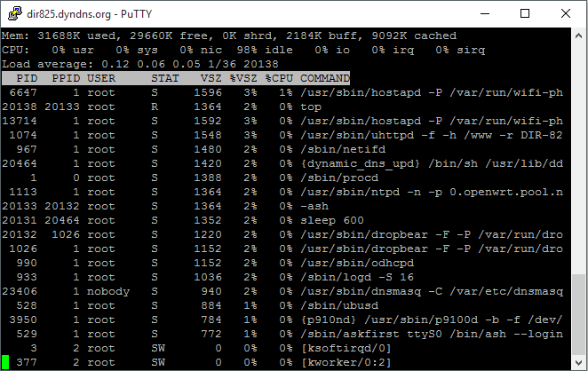Click PID 13714 hostapd row

[282, 121]
